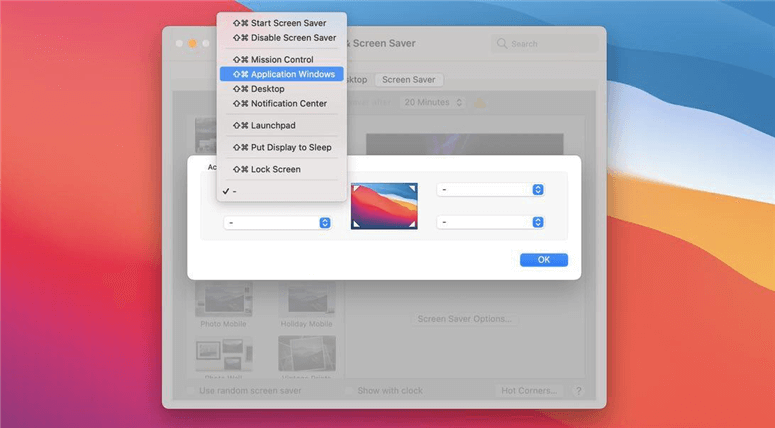Image resolution: width=775 pixels, height=428 pixels.
Task: Enable Use random screen saver checkbox
Action: tap(192, 390)
